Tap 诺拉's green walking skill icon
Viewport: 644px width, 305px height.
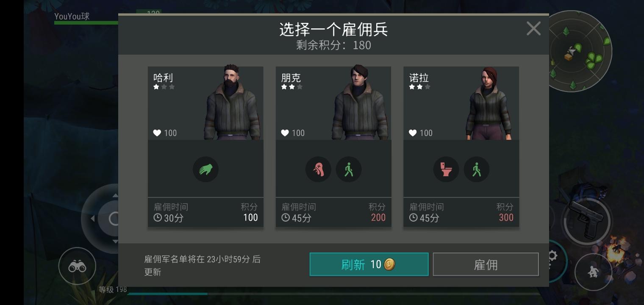pos(477,169)
